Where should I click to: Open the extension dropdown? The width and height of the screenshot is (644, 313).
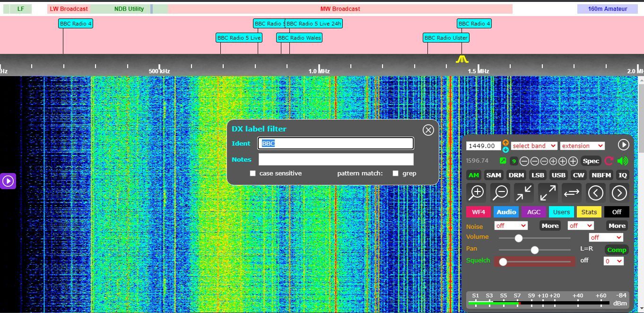click(582, 146)
